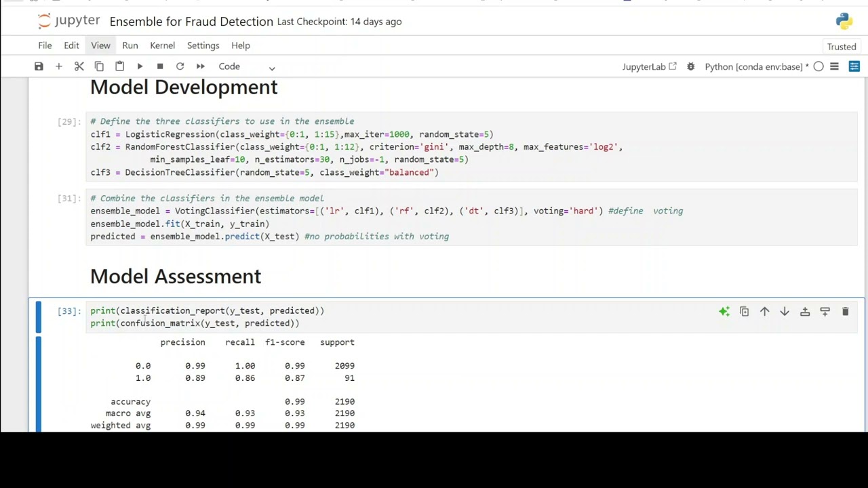The height and width of the screenshot is (488, 868).
Task: Open the hamburger lines icon in toolbar
Action: coord(835,66)
